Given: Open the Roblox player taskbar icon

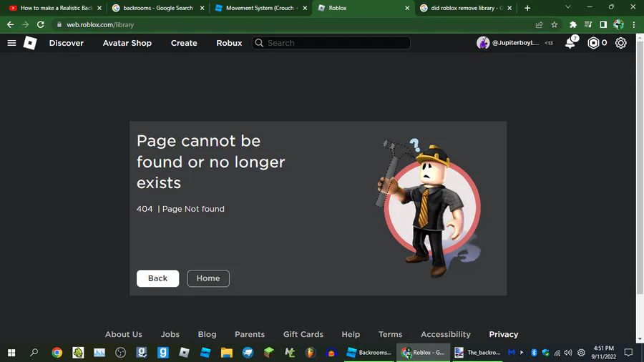Looking at the screenshot, I should pyautogui.click(x=184, y=352).
